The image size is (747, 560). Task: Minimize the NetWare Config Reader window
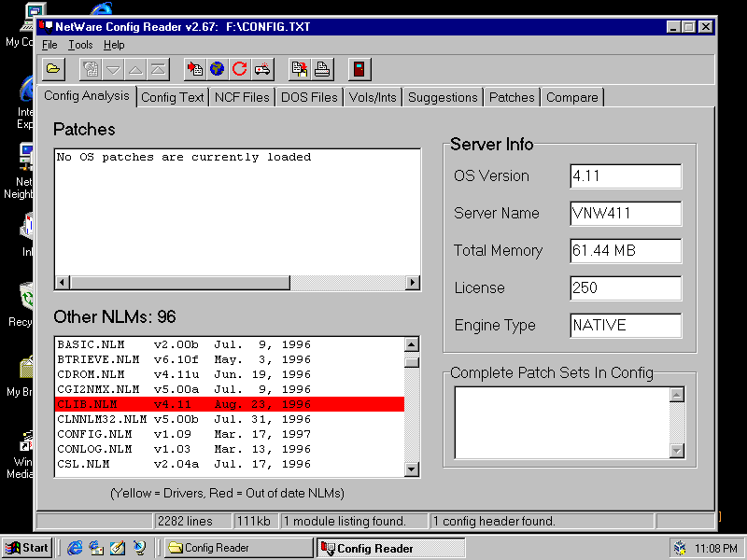(x=673, y=27)
